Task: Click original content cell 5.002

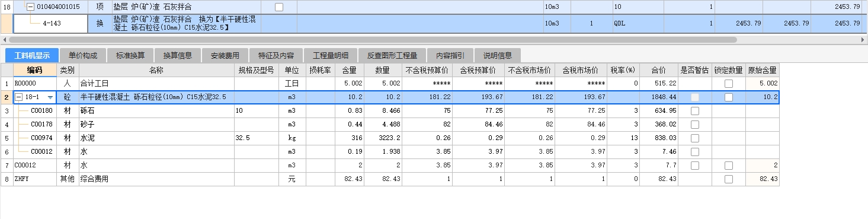Action: (x=762, y=84)
